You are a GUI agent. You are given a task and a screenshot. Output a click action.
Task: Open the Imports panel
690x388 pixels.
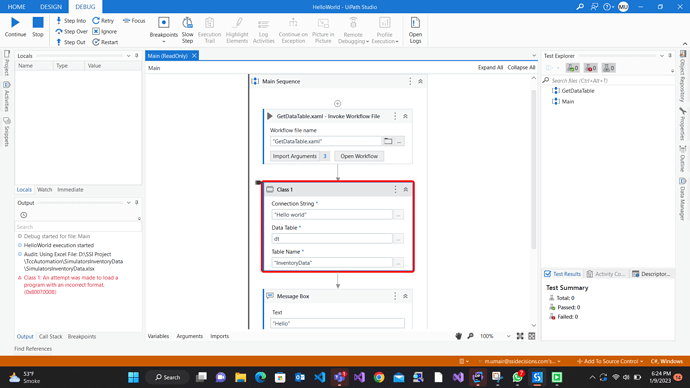[220, 336]
